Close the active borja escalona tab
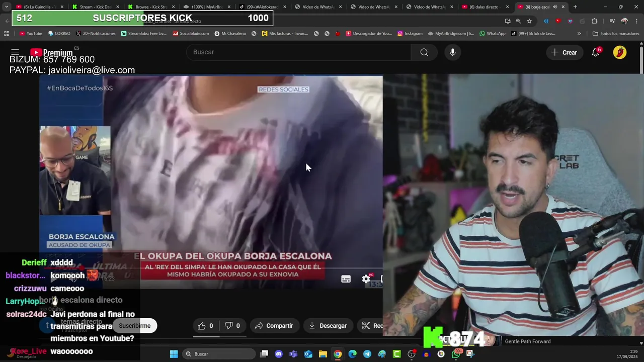The height and width of the screenshot is (362, 644). point(563,7)
